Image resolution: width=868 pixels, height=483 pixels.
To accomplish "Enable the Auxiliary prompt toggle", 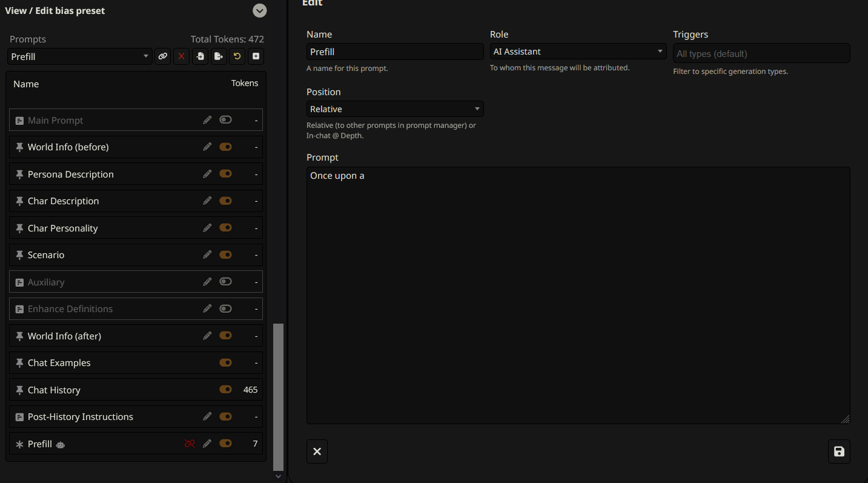I will click(x=225, y=282).
